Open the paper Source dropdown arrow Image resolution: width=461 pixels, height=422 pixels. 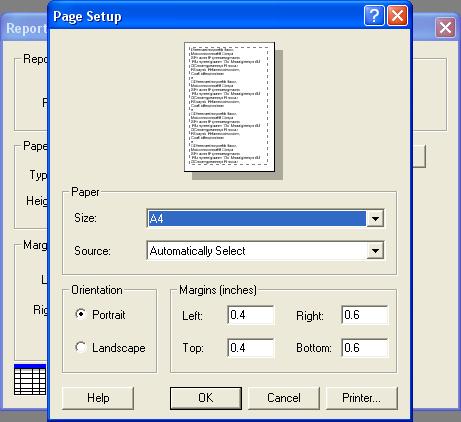coord(375,251)
